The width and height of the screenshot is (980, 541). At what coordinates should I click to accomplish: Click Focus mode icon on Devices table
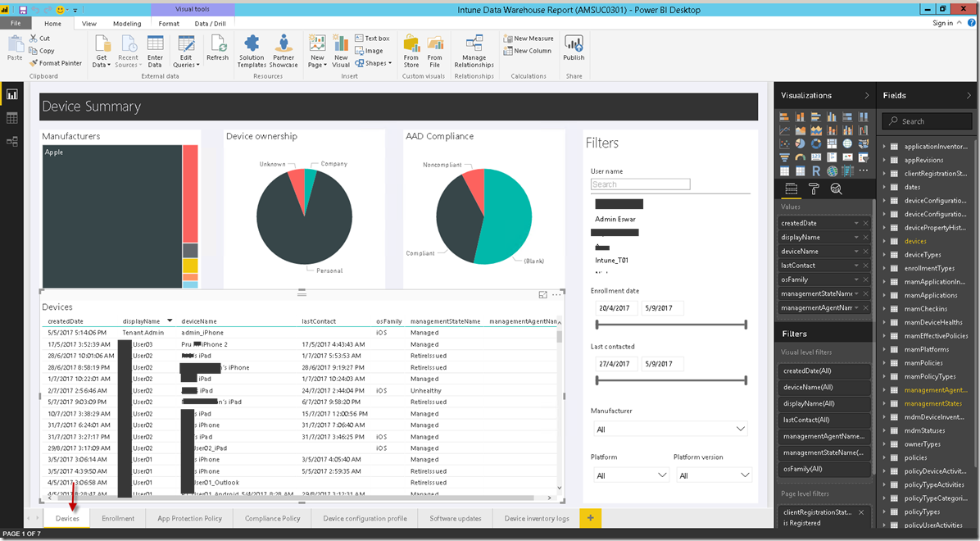pyautogui.click(x=542, y=294)
